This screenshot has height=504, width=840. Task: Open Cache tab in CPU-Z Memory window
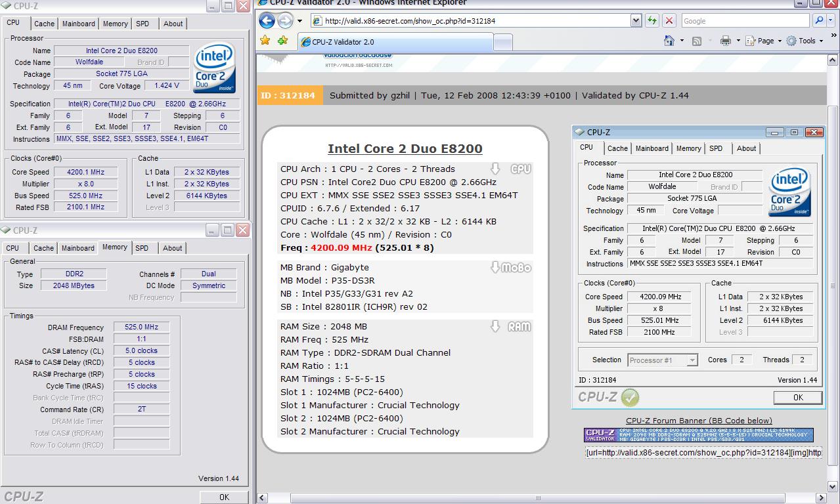pos(43,248)
